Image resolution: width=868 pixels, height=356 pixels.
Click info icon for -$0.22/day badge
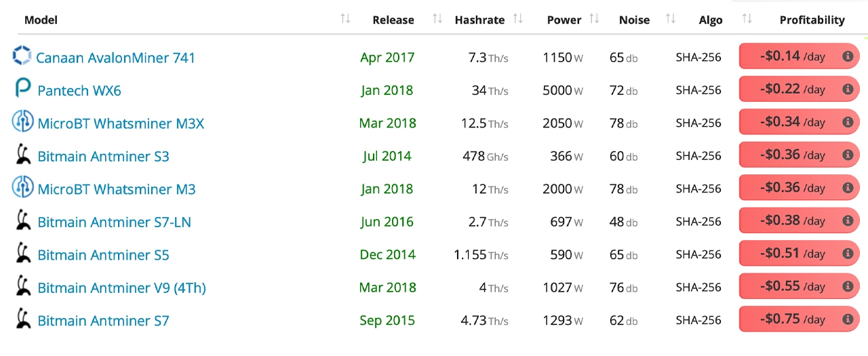click(x=847, y=89)
